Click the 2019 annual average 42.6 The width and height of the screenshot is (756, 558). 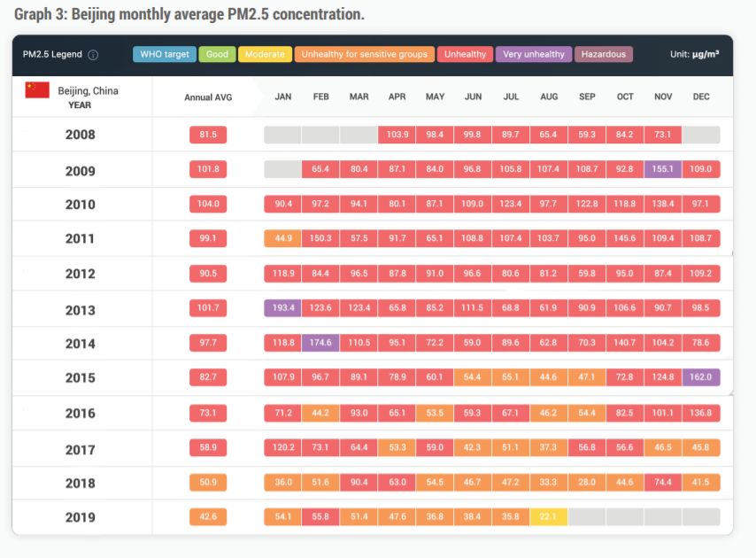pos(208,516)
